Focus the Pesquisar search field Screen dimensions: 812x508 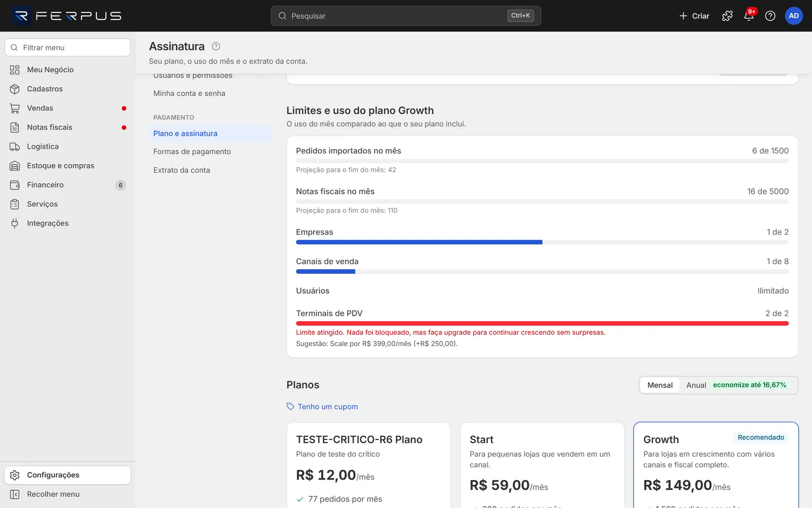(405, 16)
